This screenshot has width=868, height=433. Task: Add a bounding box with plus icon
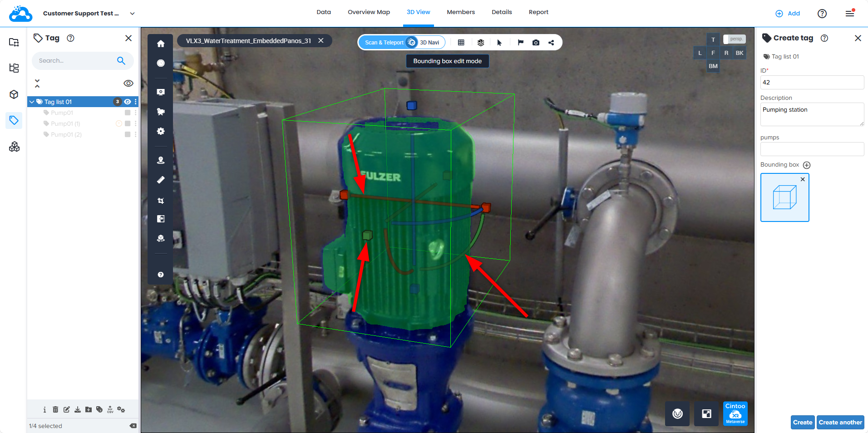coord(807,165)
